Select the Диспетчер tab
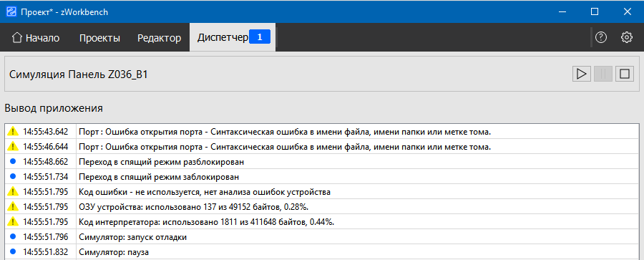The height and width of the screenshot is (260, 644). [233, 37]
